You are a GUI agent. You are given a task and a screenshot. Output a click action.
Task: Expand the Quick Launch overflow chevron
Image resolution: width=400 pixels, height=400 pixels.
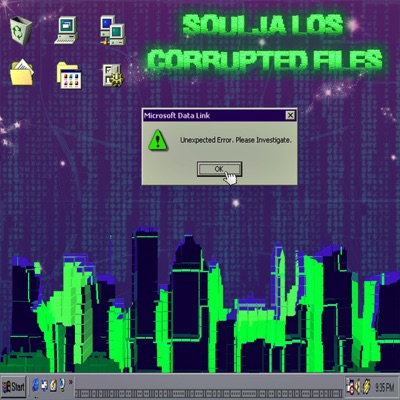click(70, 382)
